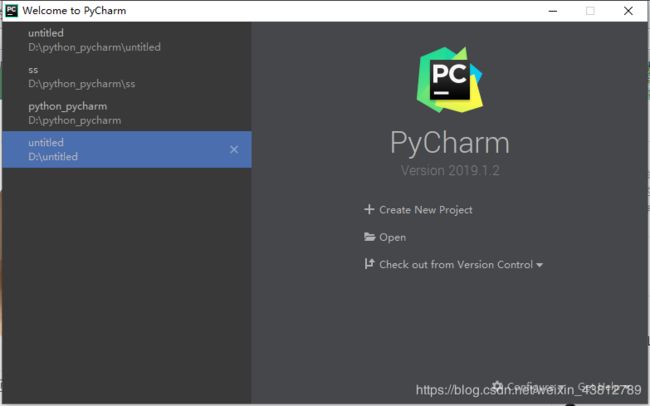Open the Configure gear menu
The height and width of the screenshot is (406, 650).
(x=527, y=387)
